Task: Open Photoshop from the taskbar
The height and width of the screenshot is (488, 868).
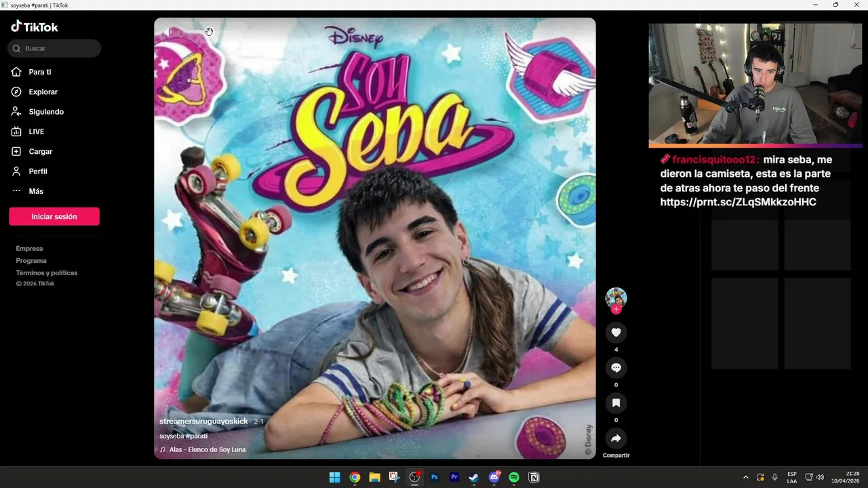Action: (434, 477)
